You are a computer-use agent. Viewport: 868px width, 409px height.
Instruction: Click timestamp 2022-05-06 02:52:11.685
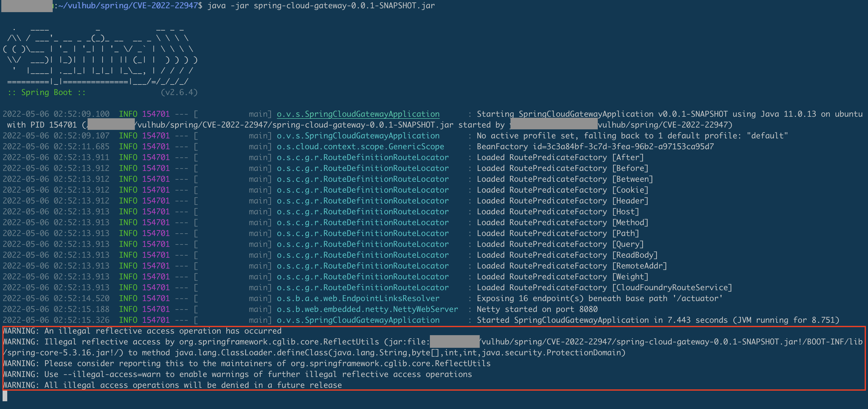(56, 147)
